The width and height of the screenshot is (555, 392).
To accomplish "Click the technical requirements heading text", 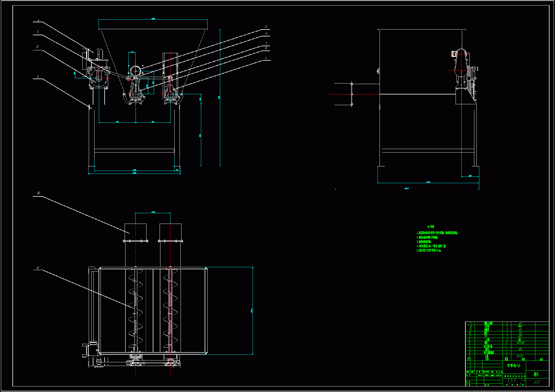I will 431,227.
